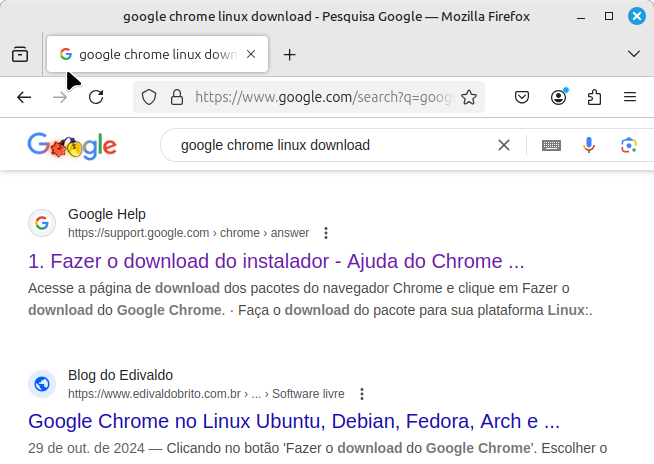
Task: Open the Firefox account menu
Action: pyautogui.click(x=558, y=97)
